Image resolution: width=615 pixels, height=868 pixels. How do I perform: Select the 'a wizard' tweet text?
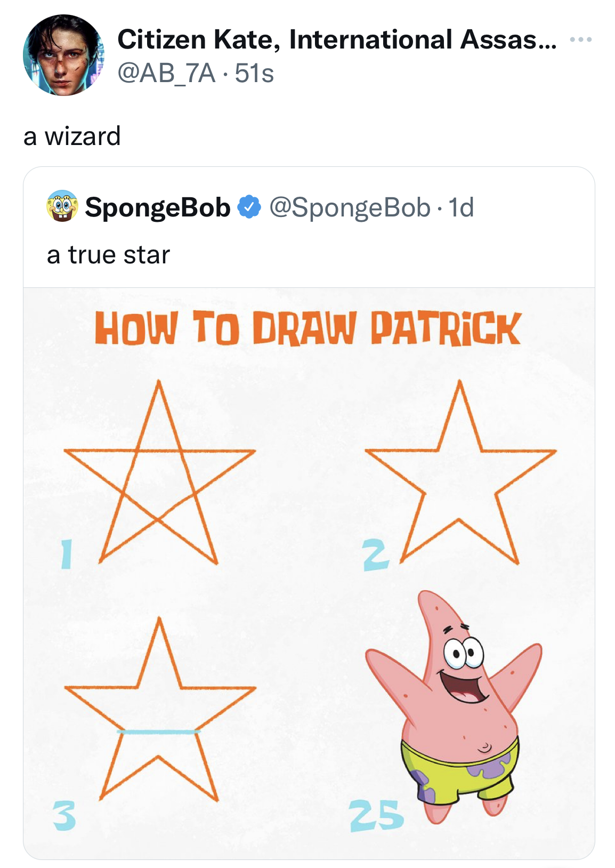pyautogui.click(x=72, y=136)
